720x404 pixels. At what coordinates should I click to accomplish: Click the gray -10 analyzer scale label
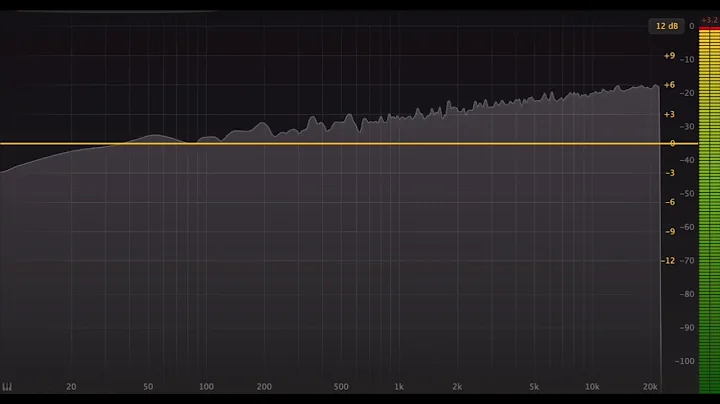[687, 60]
